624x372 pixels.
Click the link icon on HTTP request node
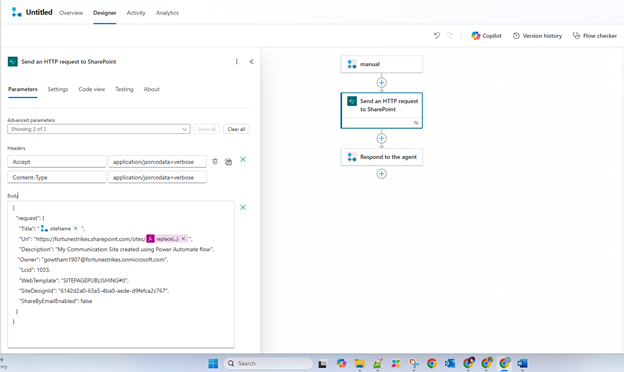[416, 123]
